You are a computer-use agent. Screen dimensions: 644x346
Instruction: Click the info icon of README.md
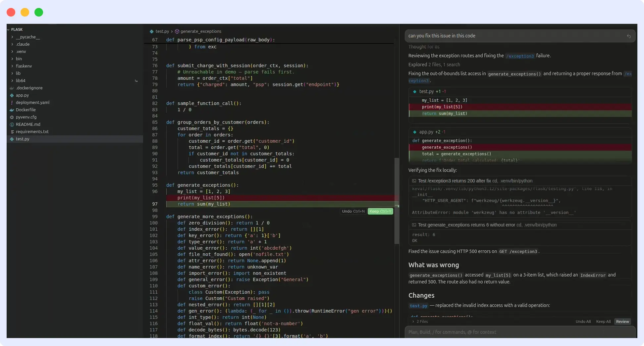pyautogui.click(x=12, y=124)
